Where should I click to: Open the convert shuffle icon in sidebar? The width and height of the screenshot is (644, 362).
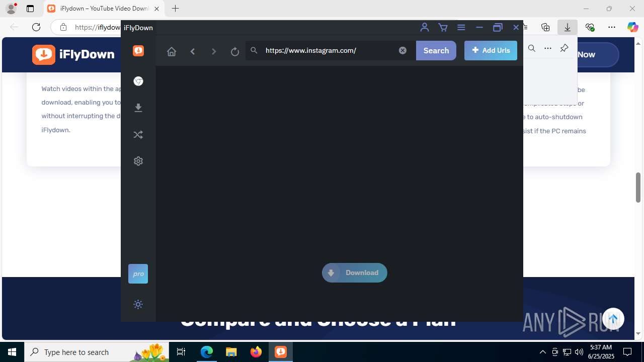tap(138, 134)
